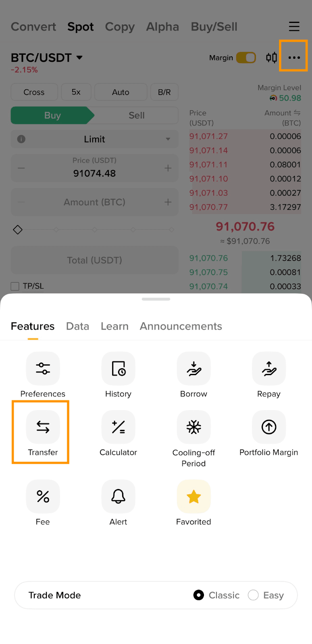Increase price with plus button

(x=168, y=168)
